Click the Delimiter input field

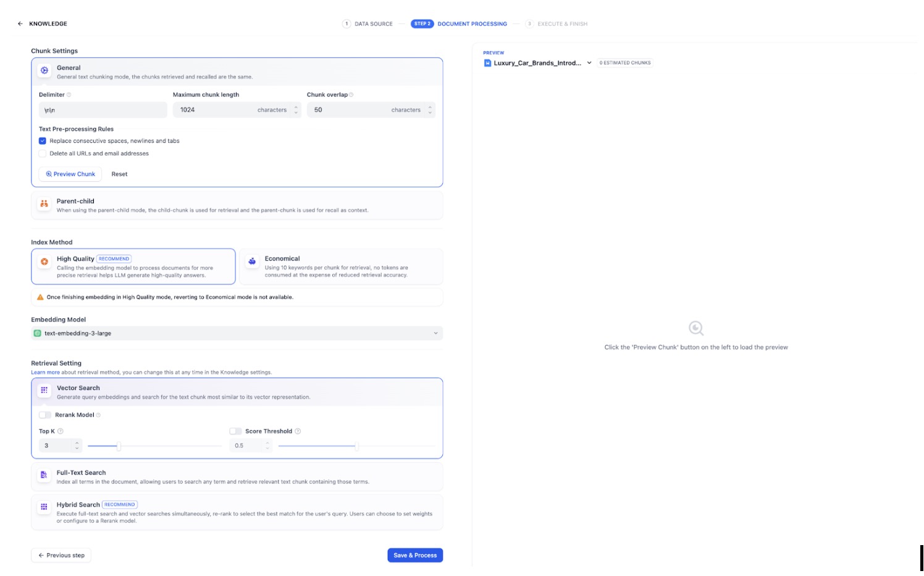coord(103,110)
